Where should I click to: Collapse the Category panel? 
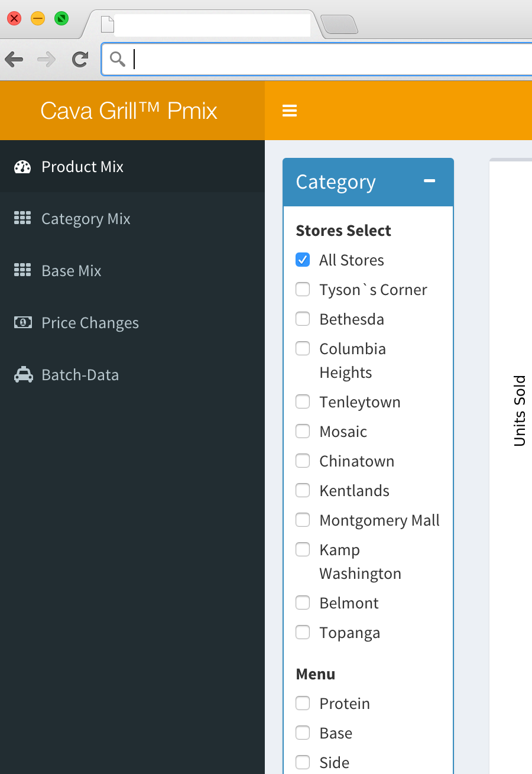point(430,182)
